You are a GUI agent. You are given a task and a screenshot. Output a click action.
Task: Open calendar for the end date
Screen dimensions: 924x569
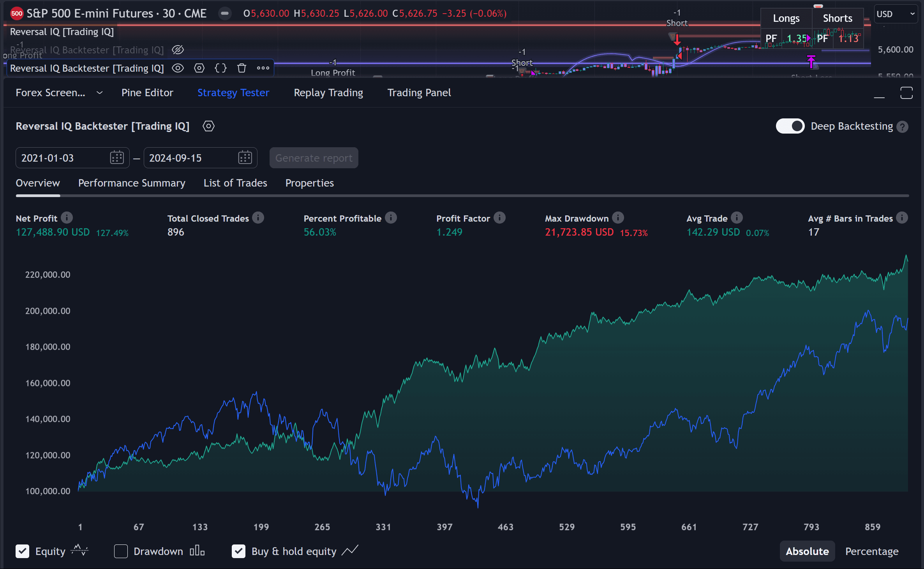click(x=245, y=158)
